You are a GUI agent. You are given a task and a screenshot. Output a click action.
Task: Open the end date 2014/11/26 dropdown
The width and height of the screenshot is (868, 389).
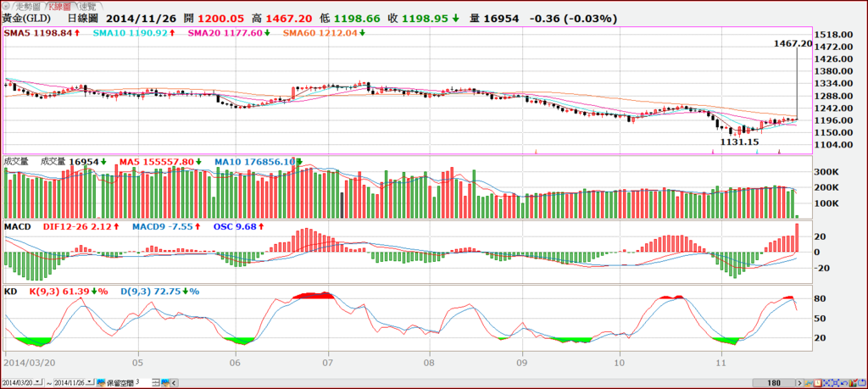89,382
